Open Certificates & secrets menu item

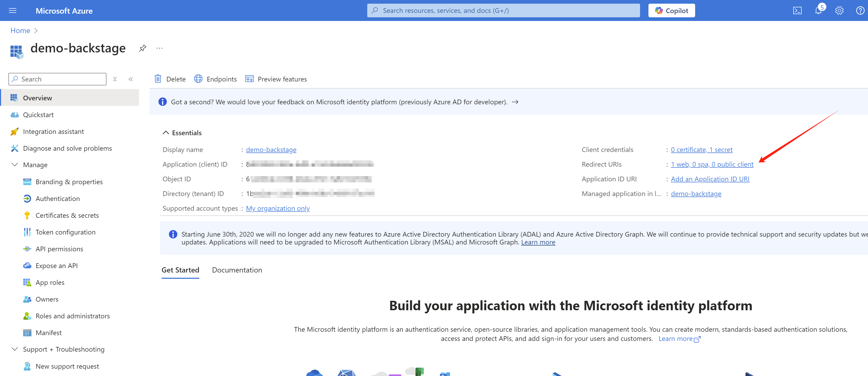point(67,215)
